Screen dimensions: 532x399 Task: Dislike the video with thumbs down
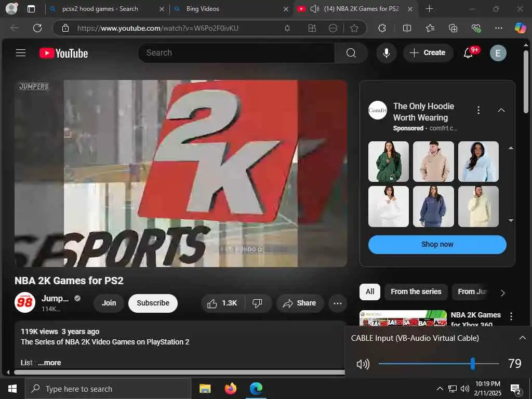point(257,303)
